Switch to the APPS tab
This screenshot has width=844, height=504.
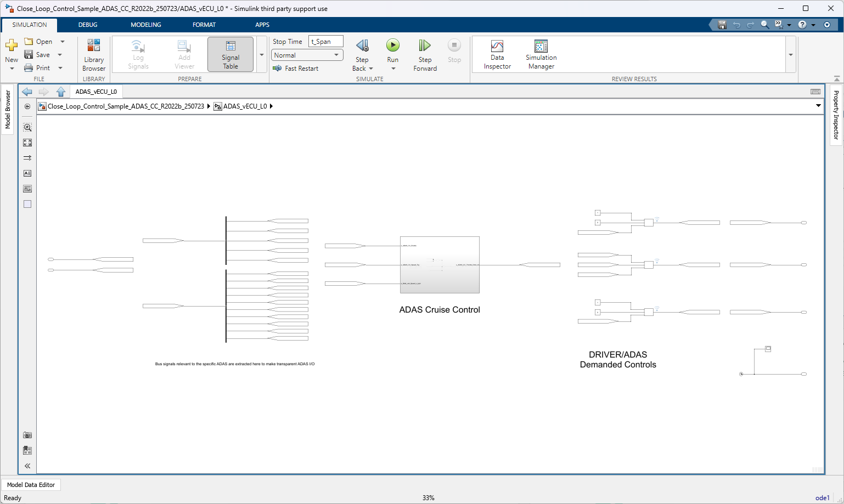coord(262,25)
